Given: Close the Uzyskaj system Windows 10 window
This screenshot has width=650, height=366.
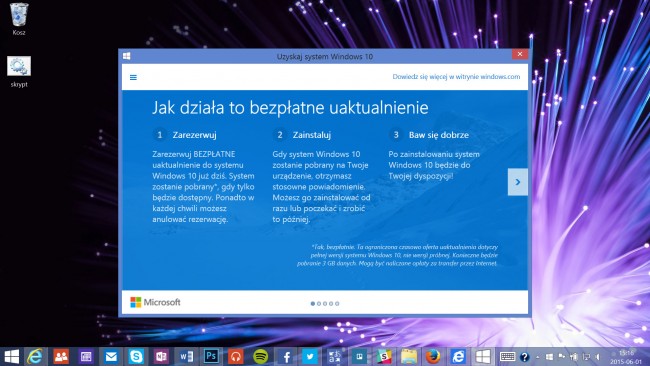Looking at the screenshot, I should click(x=519, y=54).
